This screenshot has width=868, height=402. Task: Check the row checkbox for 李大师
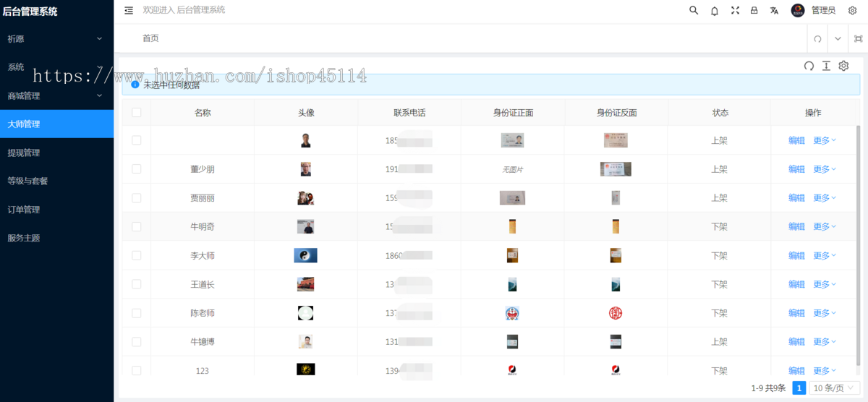click(137, 255)
